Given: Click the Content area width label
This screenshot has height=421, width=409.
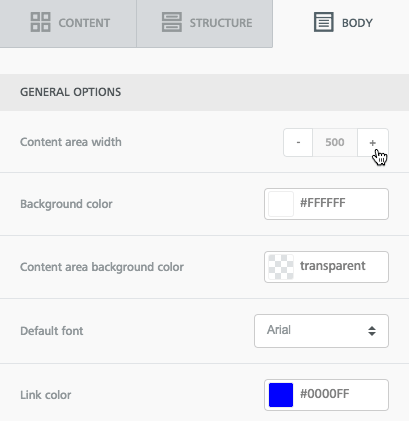Looking at the screenshot, I should tap(71, 142).
